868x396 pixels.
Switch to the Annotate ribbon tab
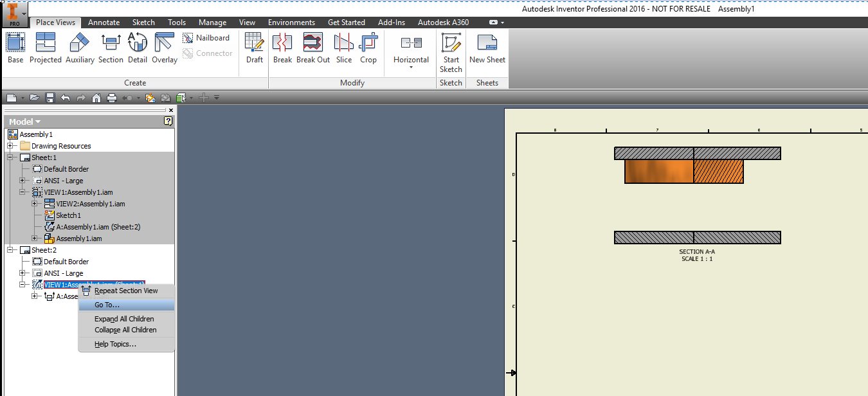coord(104,22)
